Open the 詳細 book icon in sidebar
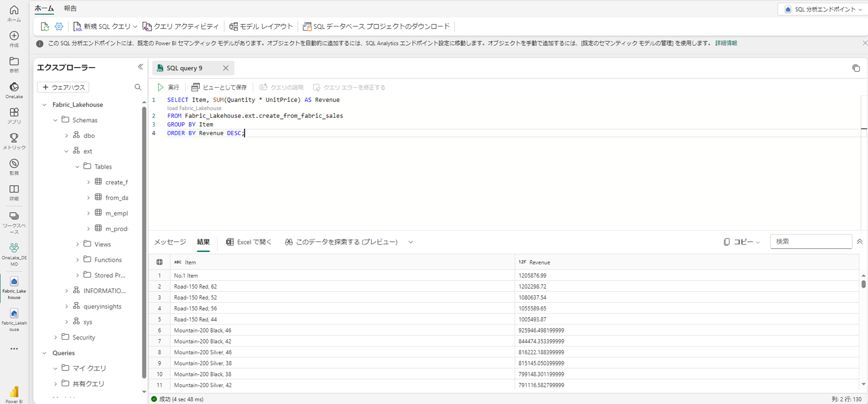Viewport: 868px width, 404px height. 14,193
